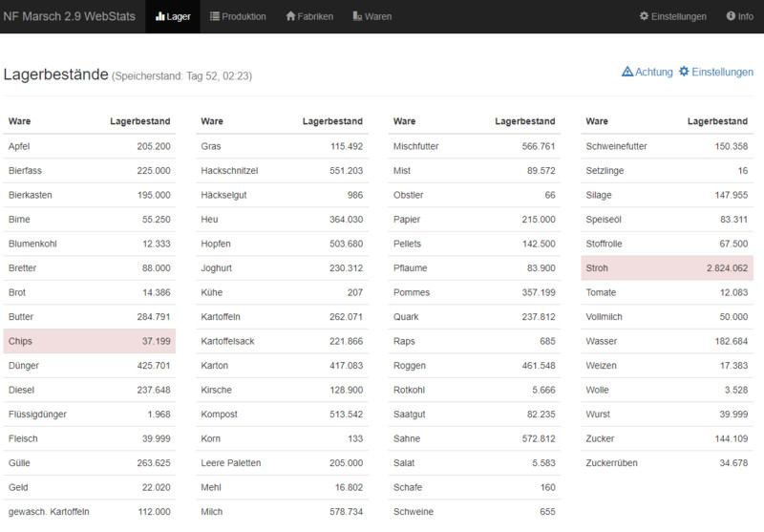Open the Produktion tab
Image resolution: width=764 pixels, height=532 pixels.
[x=244, y=16]
